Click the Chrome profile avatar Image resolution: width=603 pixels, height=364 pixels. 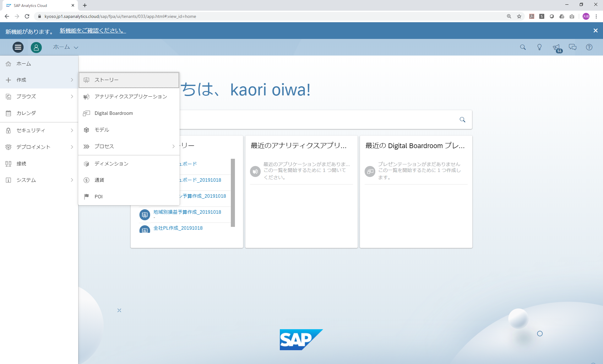click(x=586, y=16)
